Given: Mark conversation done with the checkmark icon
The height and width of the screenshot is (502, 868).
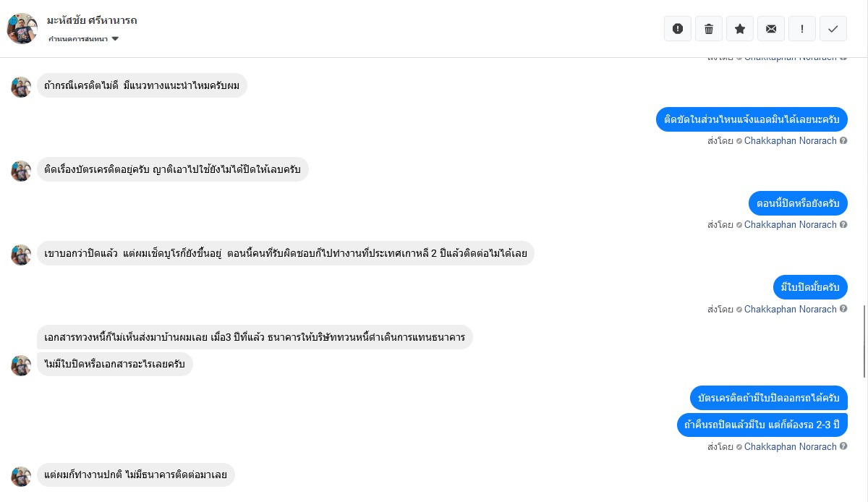Looking at the screenshot, I should (833, 29).
